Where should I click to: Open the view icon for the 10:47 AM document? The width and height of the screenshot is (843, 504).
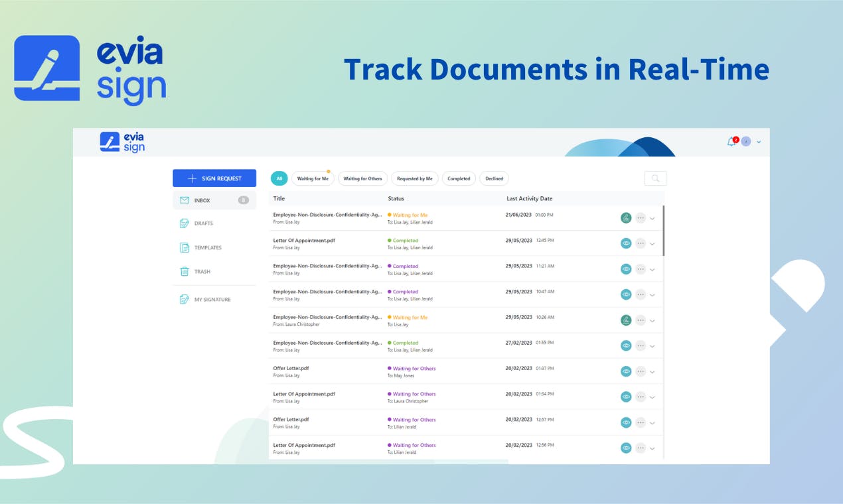625,294
